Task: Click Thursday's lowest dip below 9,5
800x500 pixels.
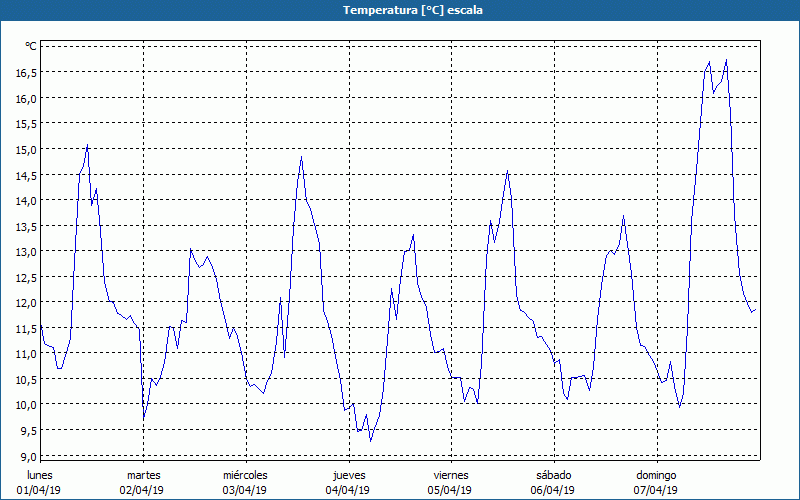Action: pos(370,441)
